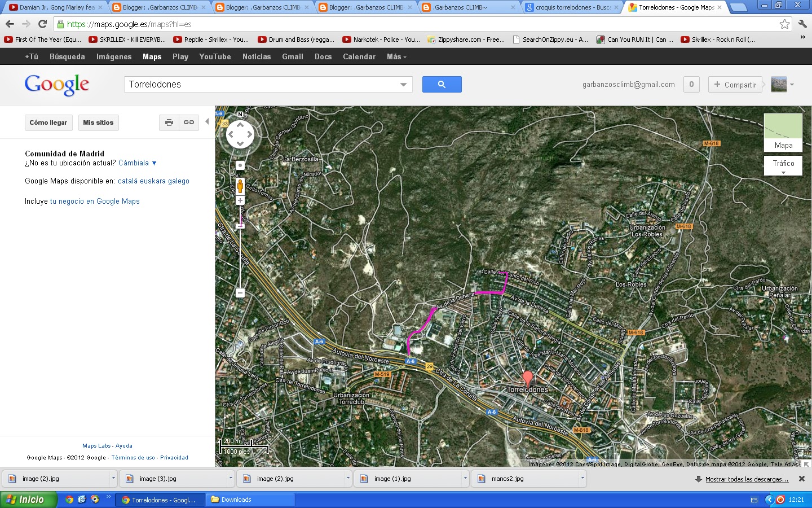Close the downloads bar
Viewport: 812px width, 508px height.
pyautogui.click(x=801, y=479)
